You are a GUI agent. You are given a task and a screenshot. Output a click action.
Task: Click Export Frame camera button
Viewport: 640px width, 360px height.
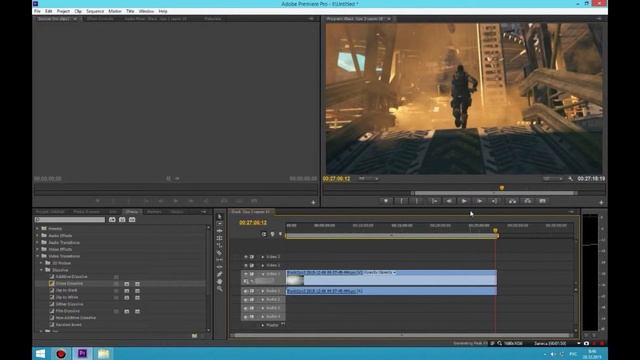pos(543,201)
